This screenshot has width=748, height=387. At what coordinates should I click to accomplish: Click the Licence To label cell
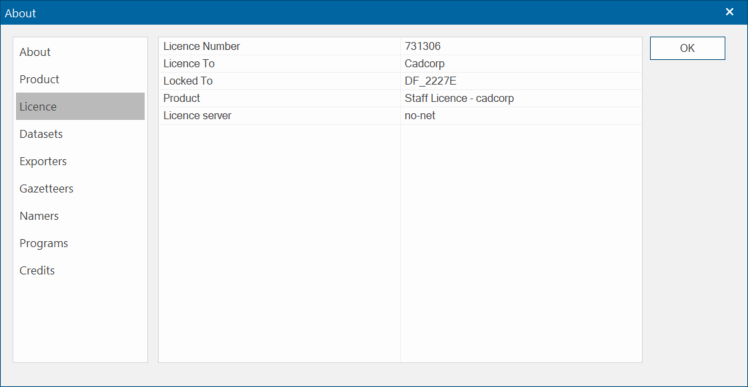tap(280, 63)
